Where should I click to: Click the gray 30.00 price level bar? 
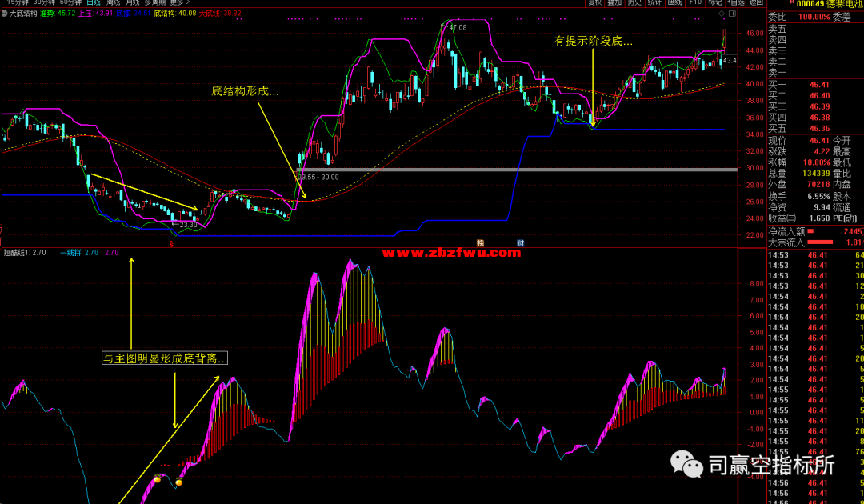click(x=517, y=170)
